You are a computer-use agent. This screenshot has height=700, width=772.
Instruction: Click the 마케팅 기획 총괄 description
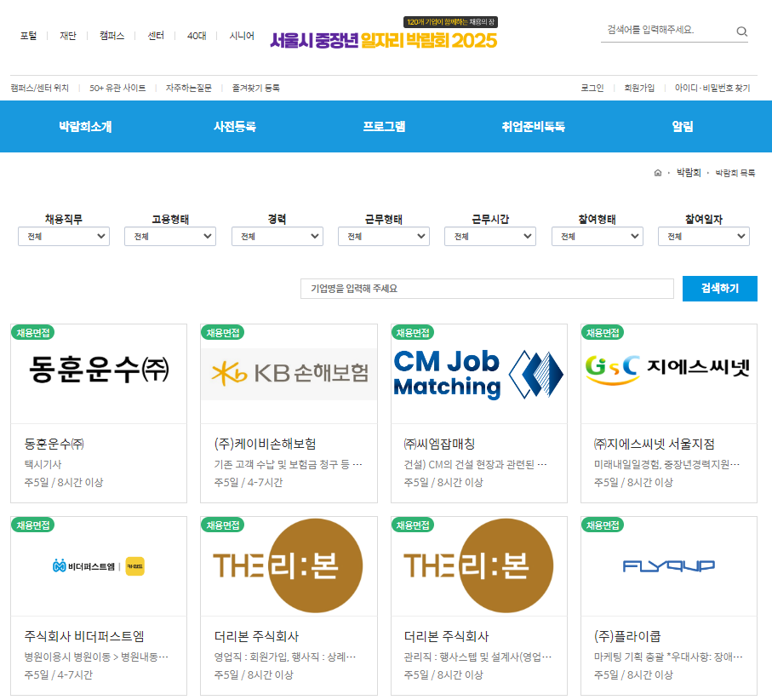click(668, 657)
